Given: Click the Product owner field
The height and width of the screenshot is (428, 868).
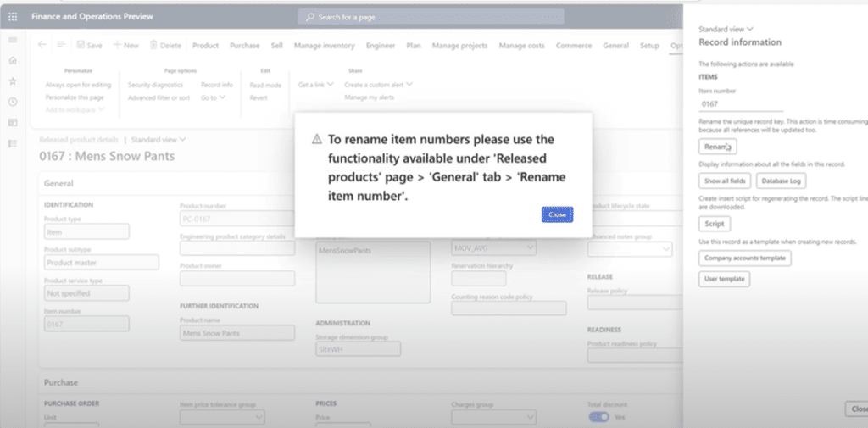Looking at the screenshot, I should click(237, 279).
